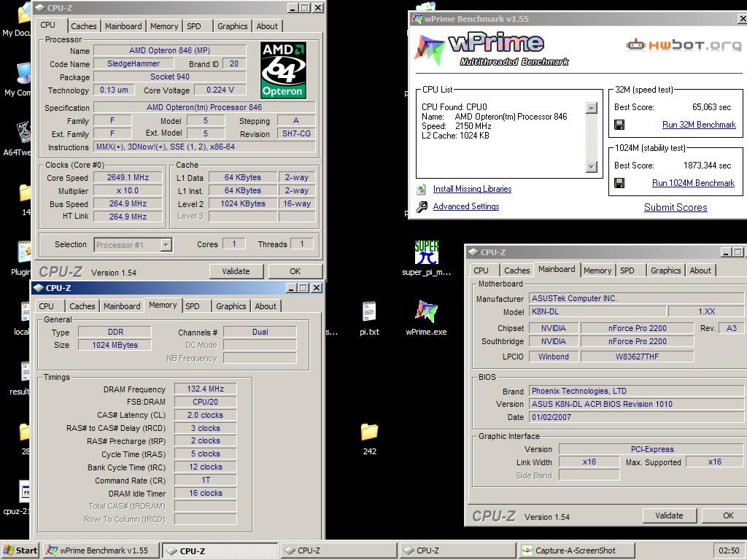Click the Code Name value SledgeHammer
This screenshot has width=747, height=560.
click(133, 64)
